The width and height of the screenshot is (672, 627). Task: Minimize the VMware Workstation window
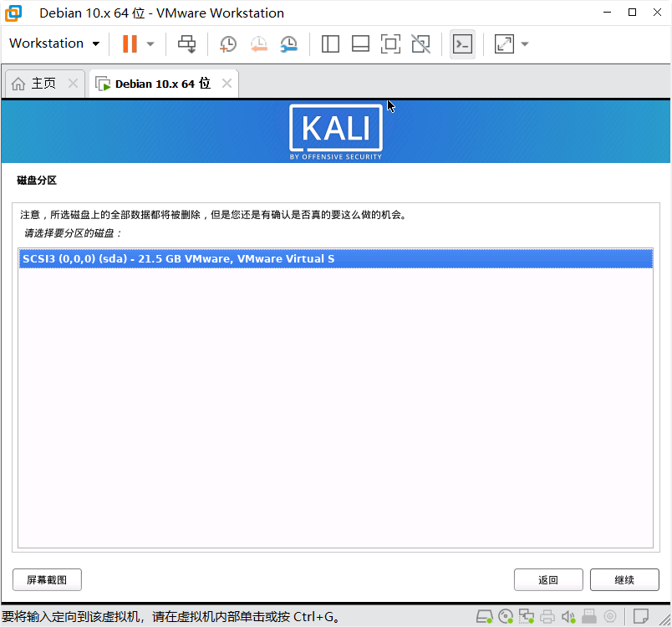point(607,13)
